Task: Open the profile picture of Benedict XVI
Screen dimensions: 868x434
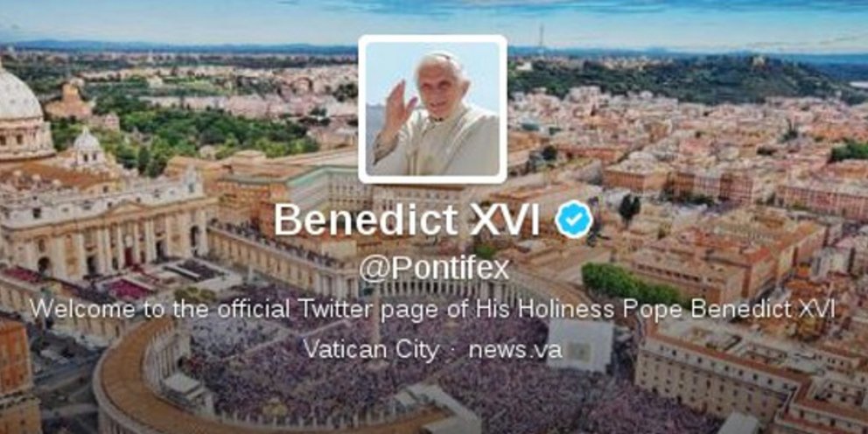Action: [432, 109]
